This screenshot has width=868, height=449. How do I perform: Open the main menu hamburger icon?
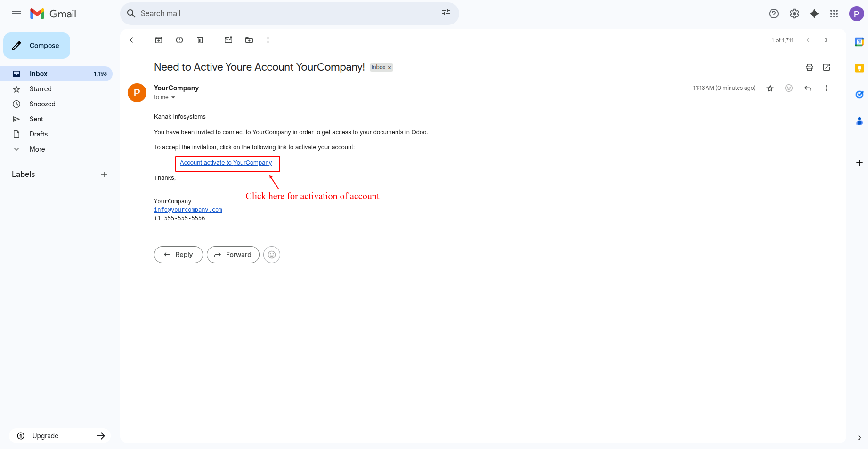click(x=16, y=14)
